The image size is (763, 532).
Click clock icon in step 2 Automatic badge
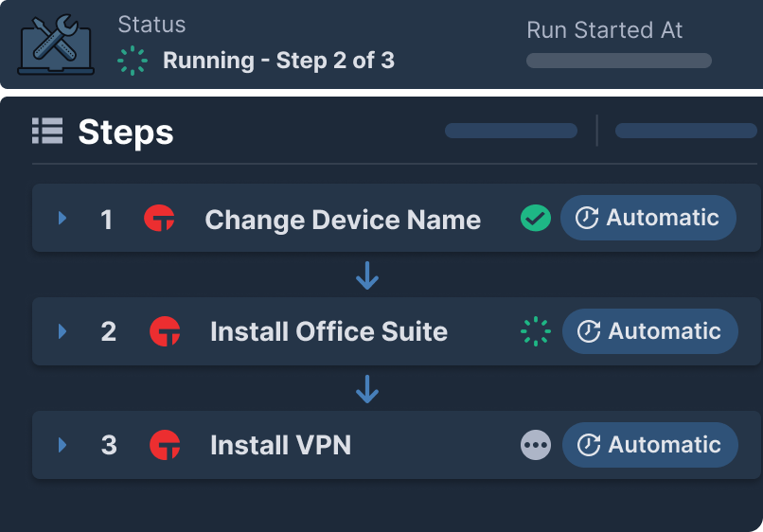pos(589,331)
